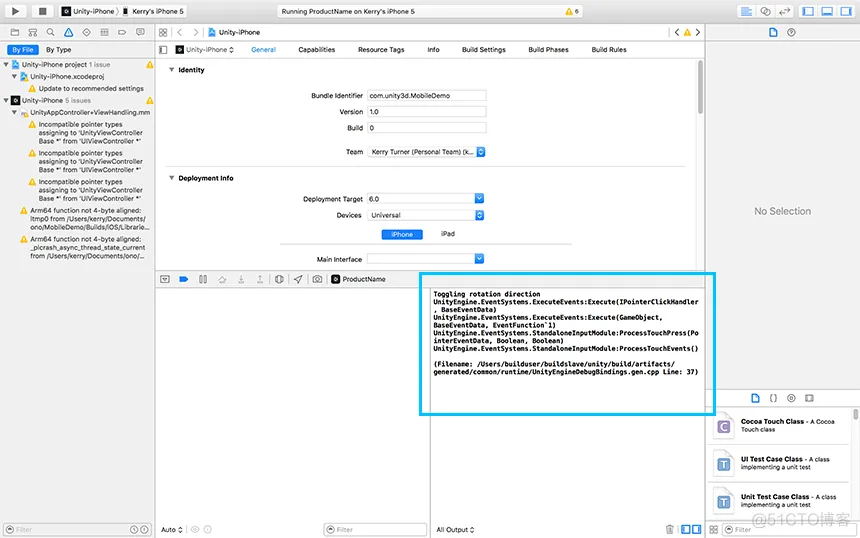Open the Build Settings tab
The height and width of the screenshot is (538, 860).
tap(483, 49)
